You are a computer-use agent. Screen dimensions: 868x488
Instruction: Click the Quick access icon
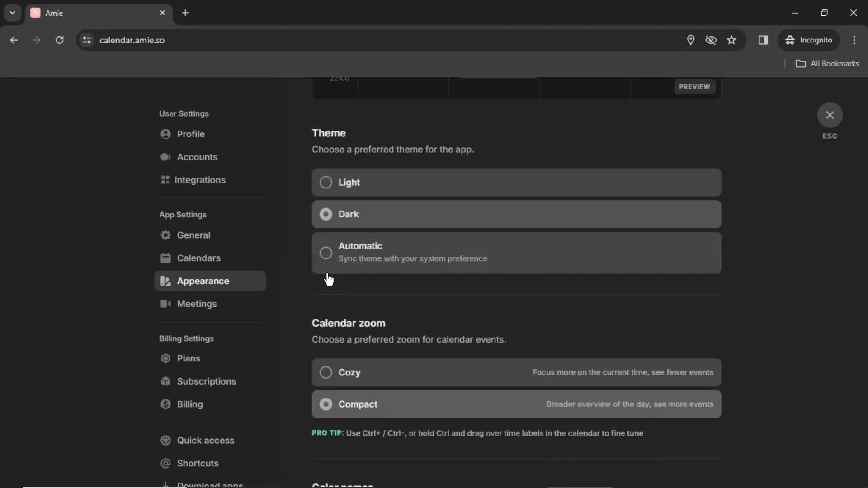click(166, 441)
